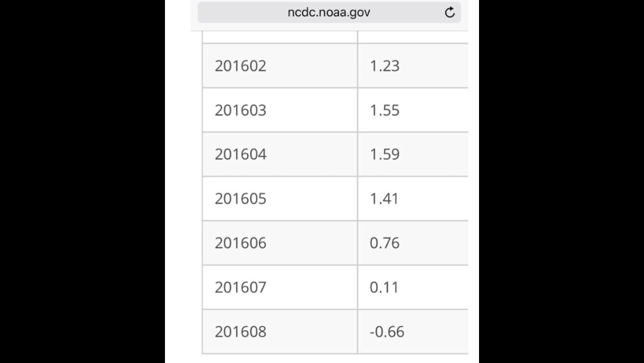This screenshot has width=644, height=363.
Task: Click the empty cell above 201602
Action: (279, 37)
